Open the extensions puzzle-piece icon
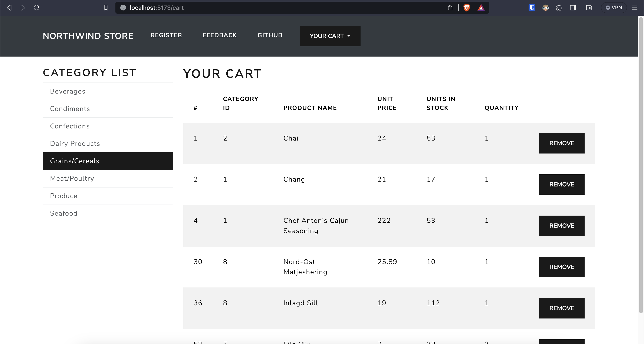This screenshot has width=644, height=344. tap(559, 8)
